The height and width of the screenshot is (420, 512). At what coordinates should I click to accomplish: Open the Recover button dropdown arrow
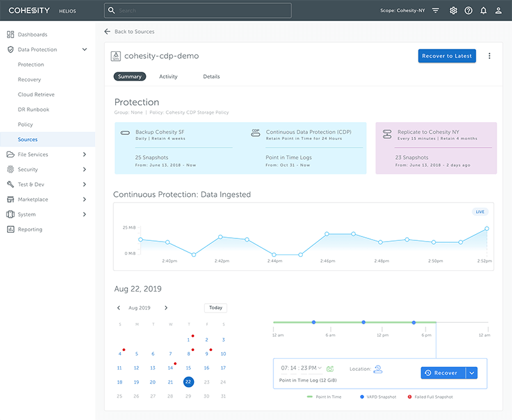[x=472, y=373]
